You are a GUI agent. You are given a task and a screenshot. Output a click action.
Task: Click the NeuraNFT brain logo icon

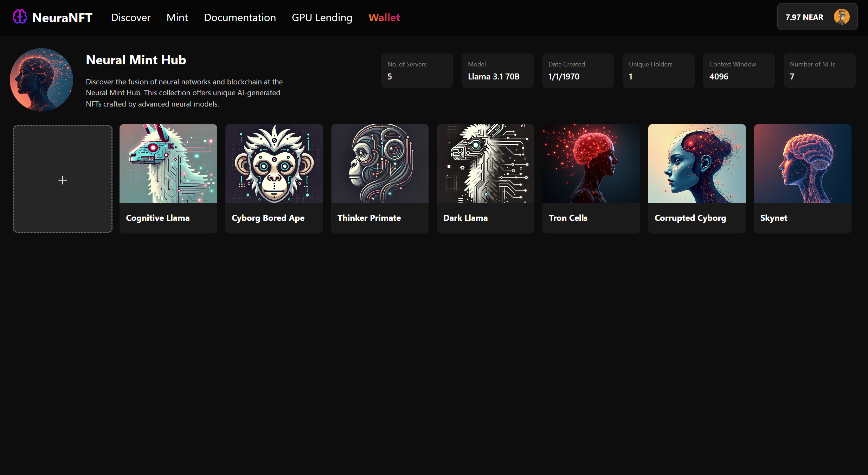(x=20, y=17)
